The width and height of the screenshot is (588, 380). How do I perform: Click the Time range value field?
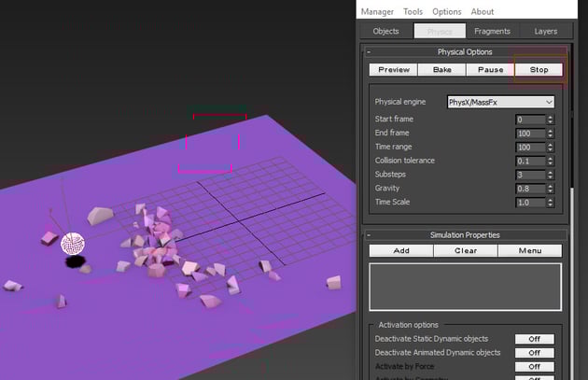click(530, 148)
